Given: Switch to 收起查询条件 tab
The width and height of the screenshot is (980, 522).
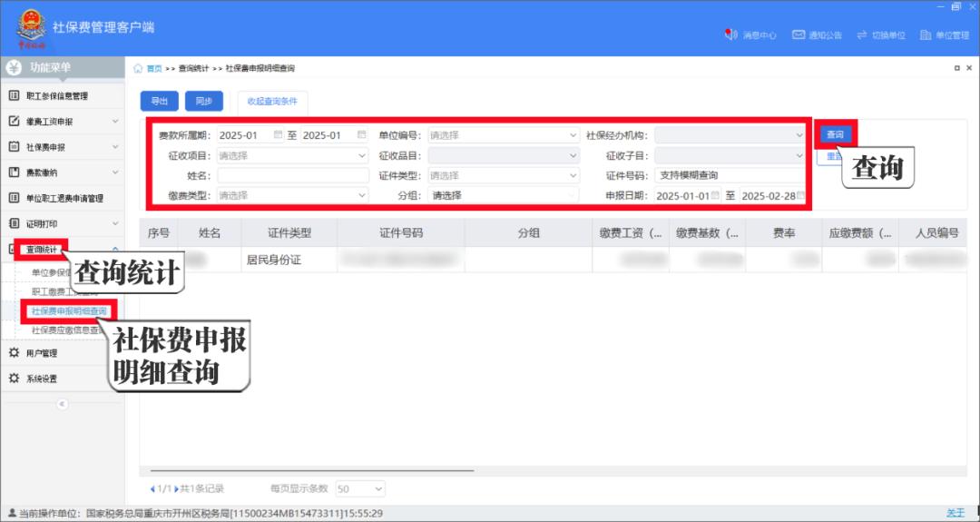Looking at the screenshot, I should [272, 101].
